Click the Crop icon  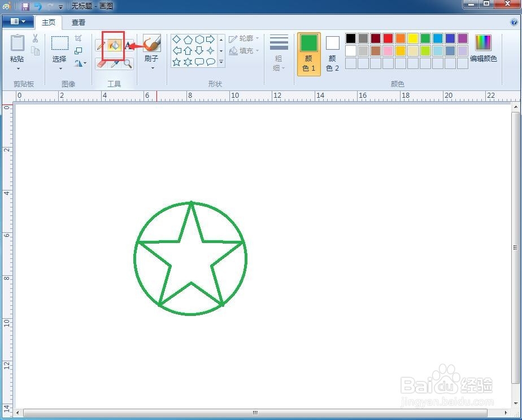pos(78,38)
